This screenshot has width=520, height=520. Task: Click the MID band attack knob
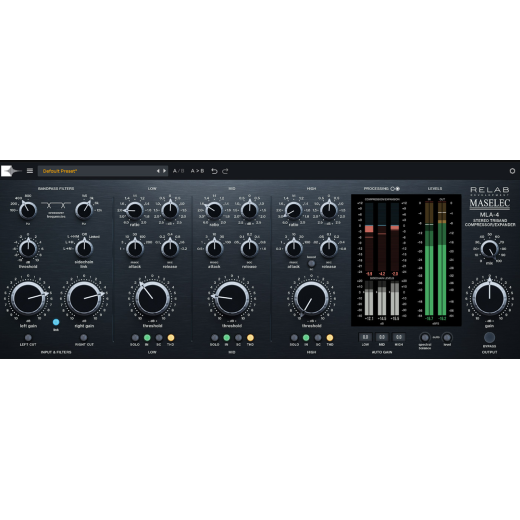[x=214, y=249]
